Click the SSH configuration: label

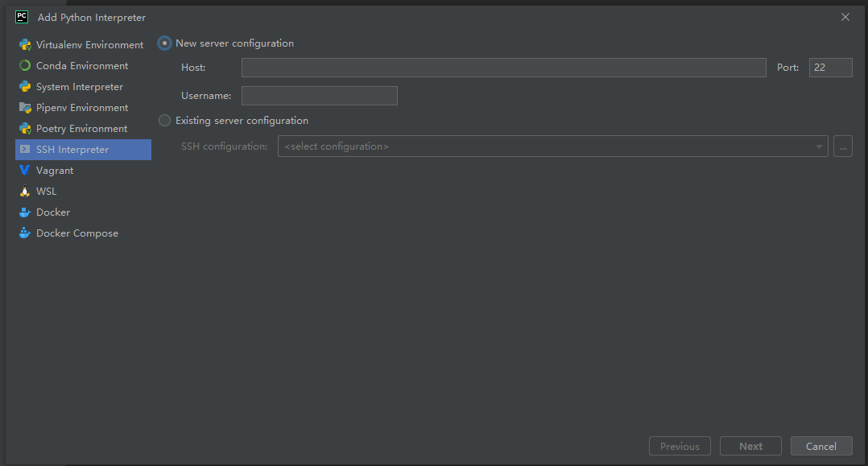224,146
